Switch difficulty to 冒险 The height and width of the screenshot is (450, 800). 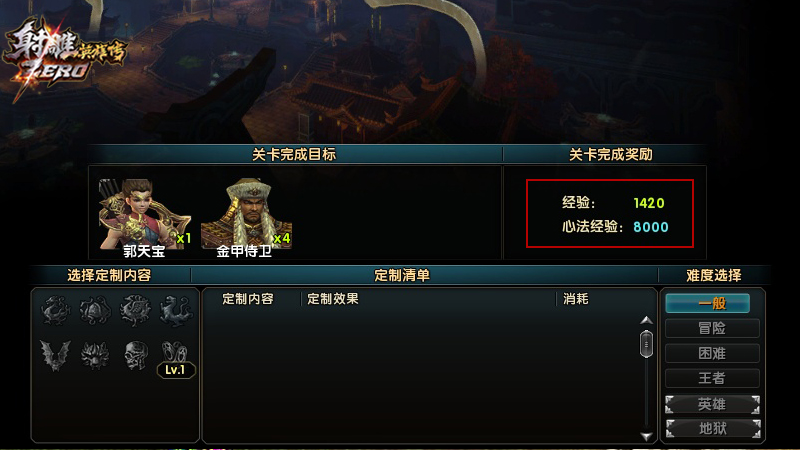point(712,328)
